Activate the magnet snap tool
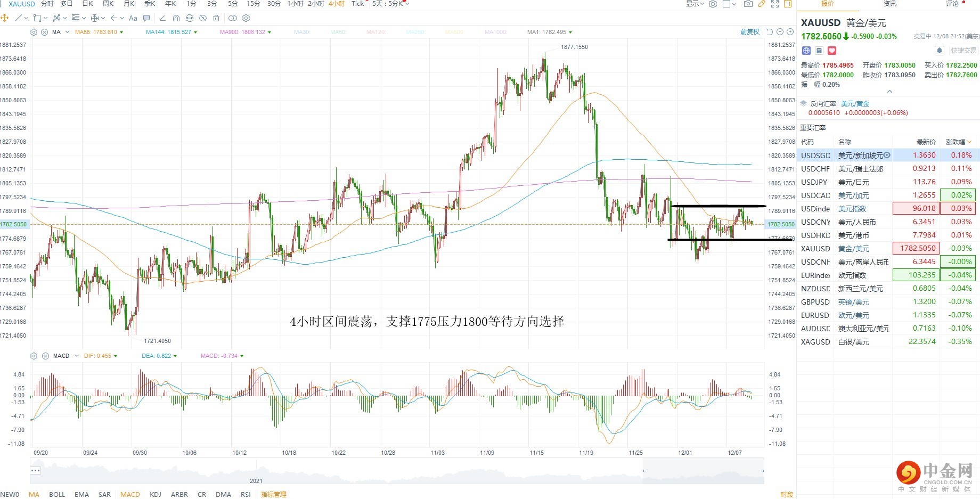Viewport: 980px width, 499px height. 176,18
